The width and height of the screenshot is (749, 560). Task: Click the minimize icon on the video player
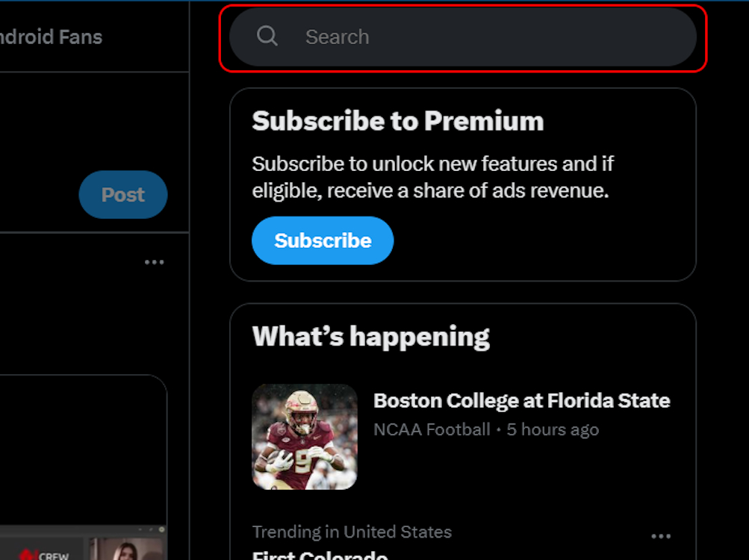pos(139,529)
